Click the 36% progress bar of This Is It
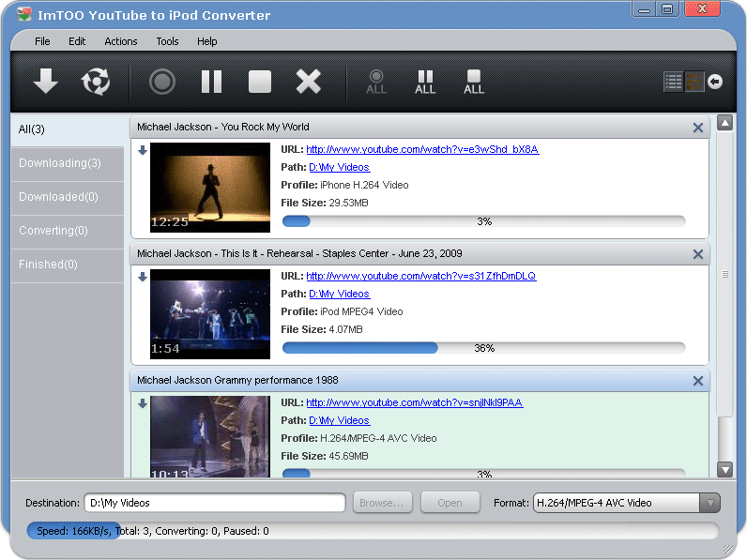 [x=483, y=348]
